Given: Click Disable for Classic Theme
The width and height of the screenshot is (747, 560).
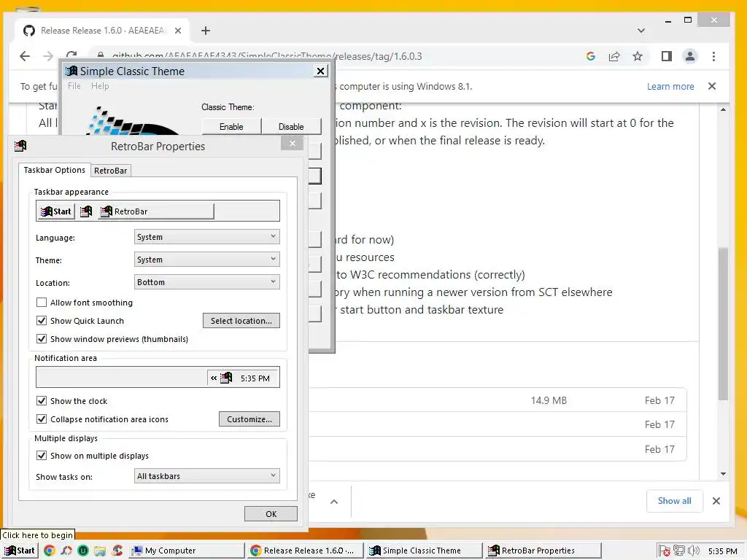Looking at the screenshot, I should 291,127.
